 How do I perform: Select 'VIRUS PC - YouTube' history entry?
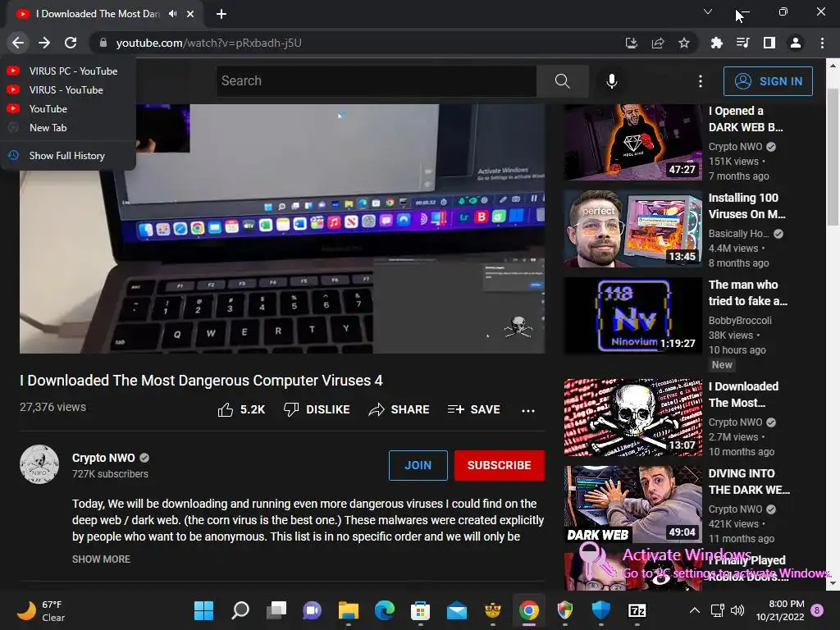point(68,71)
